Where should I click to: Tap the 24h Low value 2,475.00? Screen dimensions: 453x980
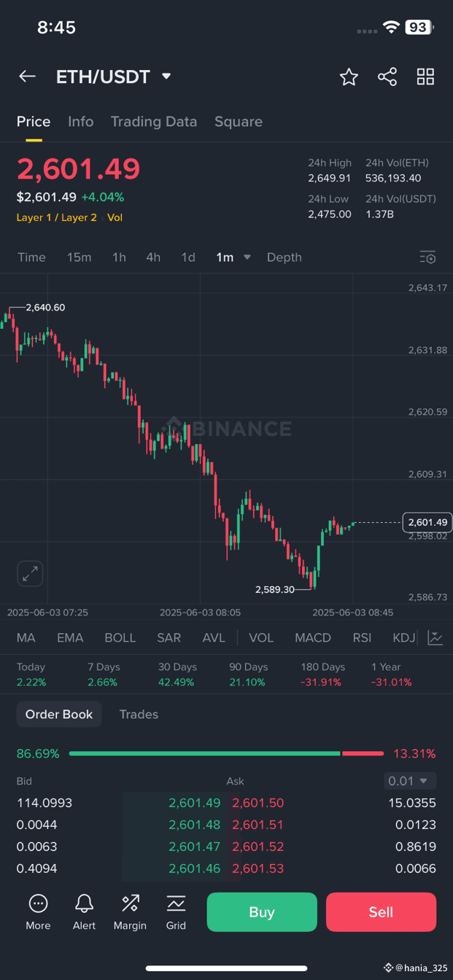tap(330, 214)
